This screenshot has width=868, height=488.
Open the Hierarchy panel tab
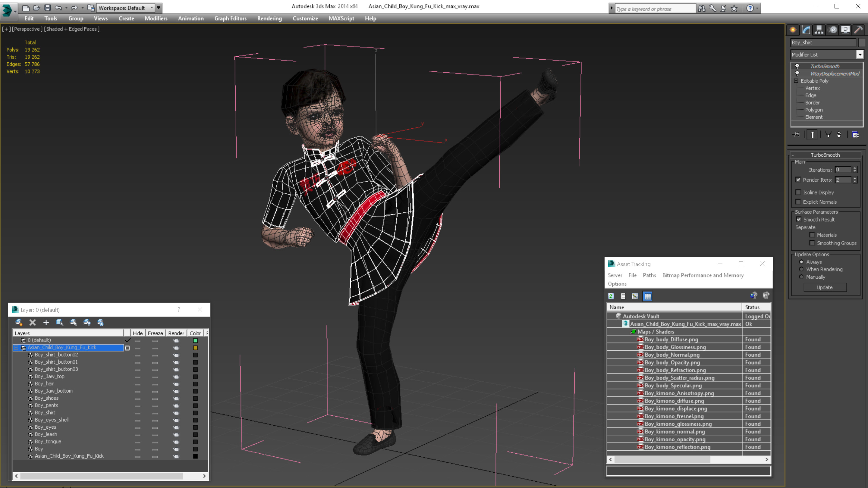pos(819,30)
